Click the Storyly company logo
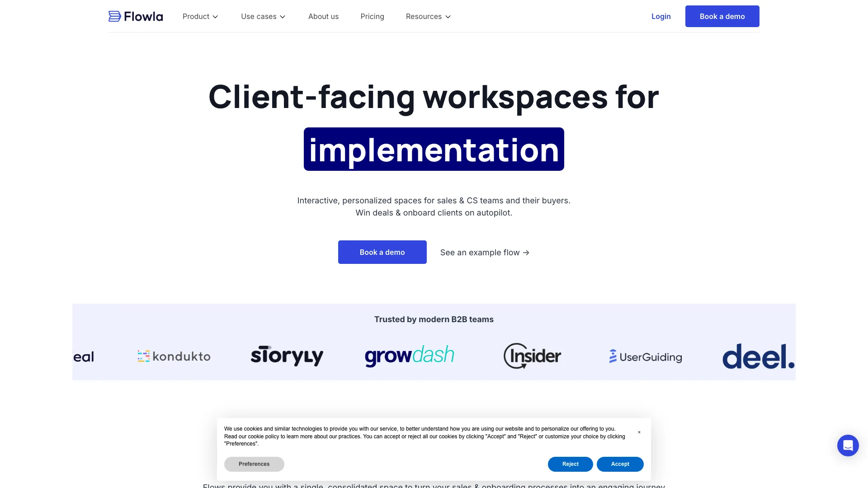Viewport: 868px width, 488px height. [x=287, y=355]
